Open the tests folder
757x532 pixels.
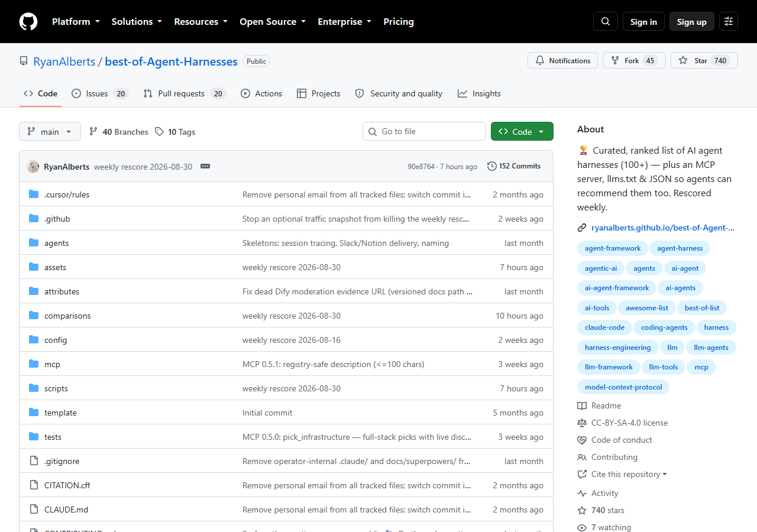pyautogui.click(x=53, y=437)
